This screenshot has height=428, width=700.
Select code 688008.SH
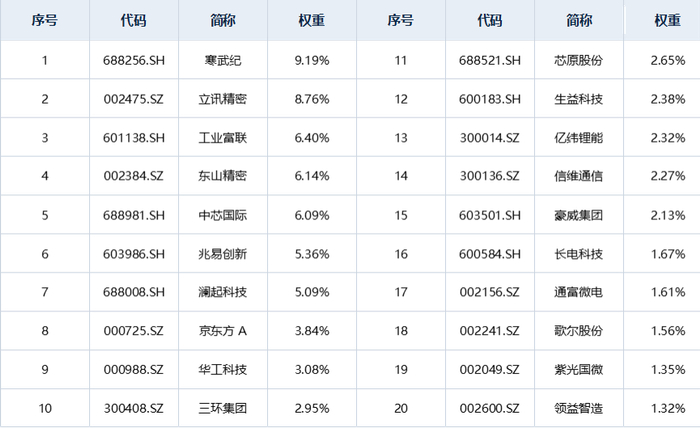click(x=133, y=292)
